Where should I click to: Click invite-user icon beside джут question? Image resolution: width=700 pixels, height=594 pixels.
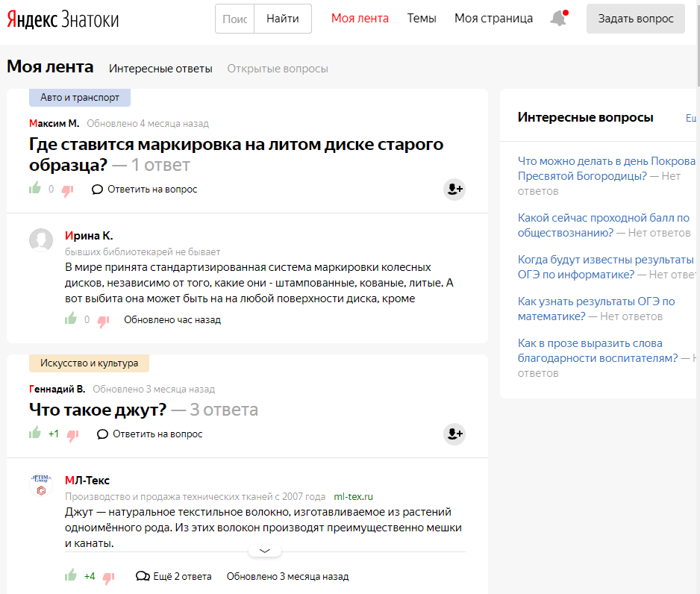(x=454, y=434)
